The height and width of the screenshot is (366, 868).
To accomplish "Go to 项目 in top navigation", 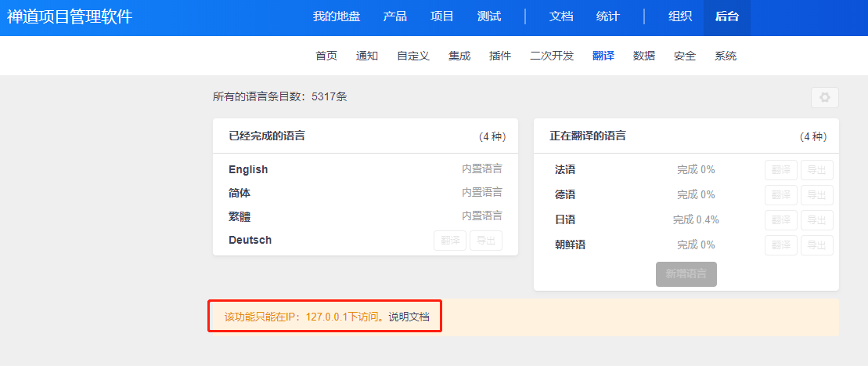I will click(442, 16).
